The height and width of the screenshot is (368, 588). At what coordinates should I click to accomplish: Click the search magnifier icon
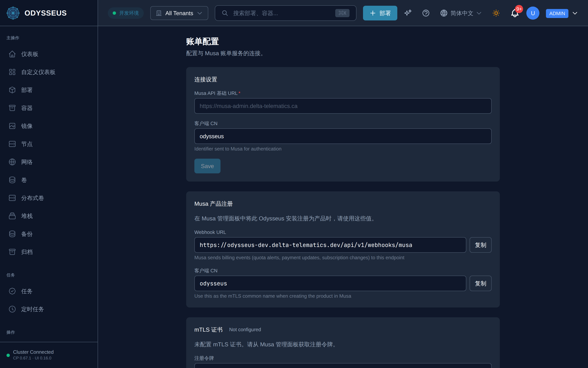click(x=225, y=13)
